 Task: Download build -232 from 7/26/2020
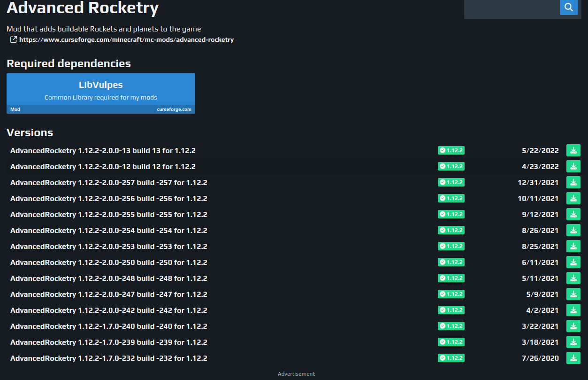pyautogui.click(x=573, y=358)
